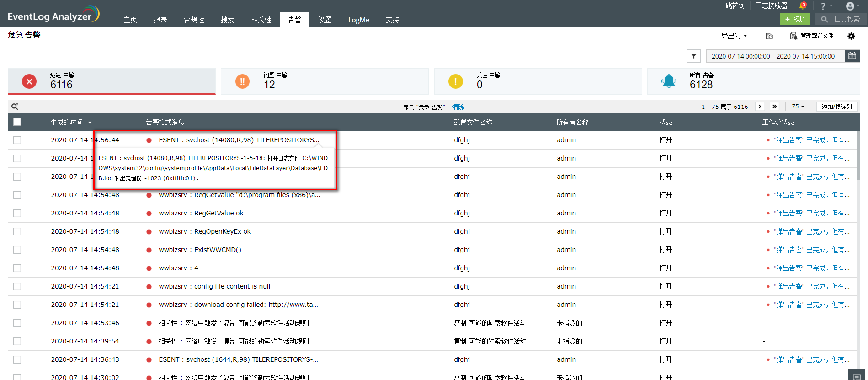Screen dimensions: 868x380
Task: Click the red 危急 告警 critical alerts icon
Action: (x=29, y=81)
